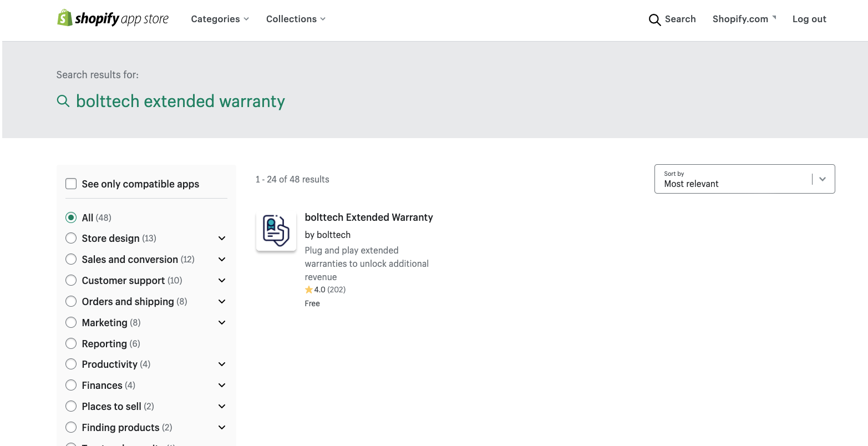Expand the Sales and conversion chevron
This screenshot has height=446, width=868.
[222, 260]
